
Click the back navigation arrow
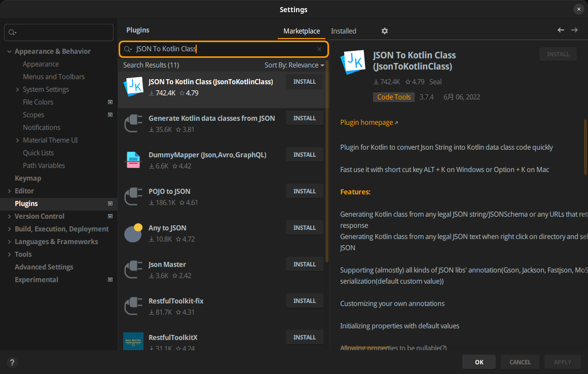pos(561,30)
